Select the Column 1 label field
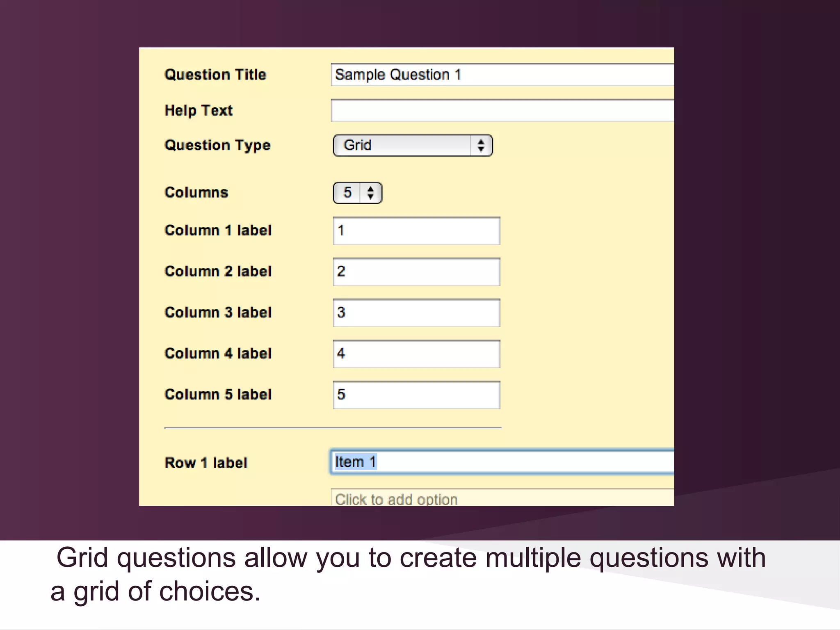Viewport: 840px width, 630px height. tap(416, 231)
